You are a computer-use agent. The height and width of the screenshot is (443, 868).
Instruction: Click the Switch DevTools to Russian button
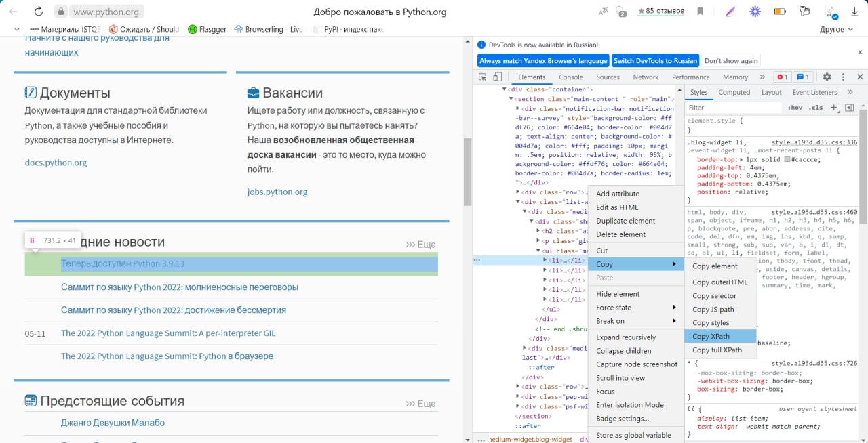tap(655, 60)
